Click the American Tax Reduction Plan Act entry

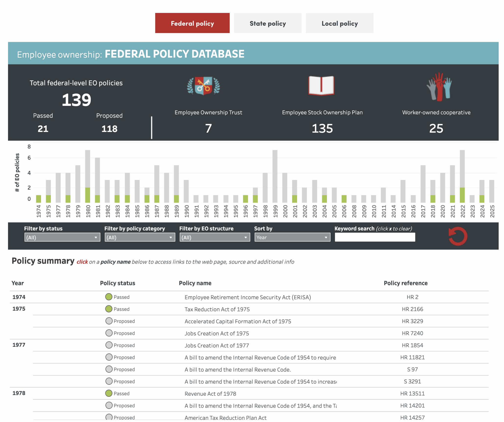pyautogui.click(x=225, y=417)
